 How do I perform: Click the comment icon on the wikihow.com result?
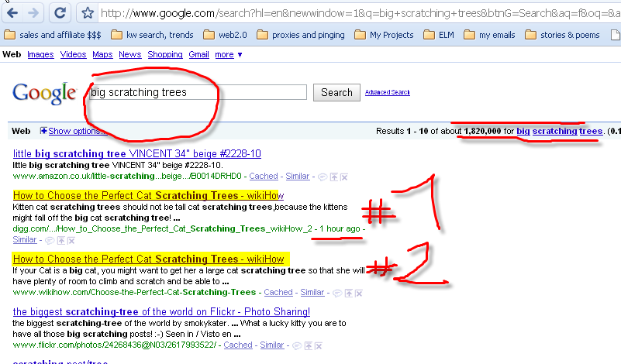[x=337, y=294]
